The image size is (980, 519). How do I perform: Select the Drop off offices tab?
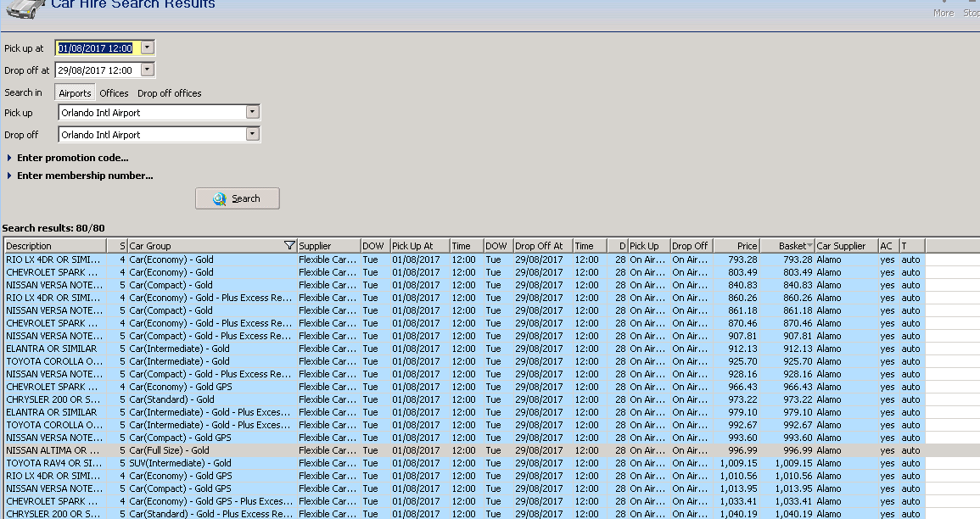(x=170, y=93)
